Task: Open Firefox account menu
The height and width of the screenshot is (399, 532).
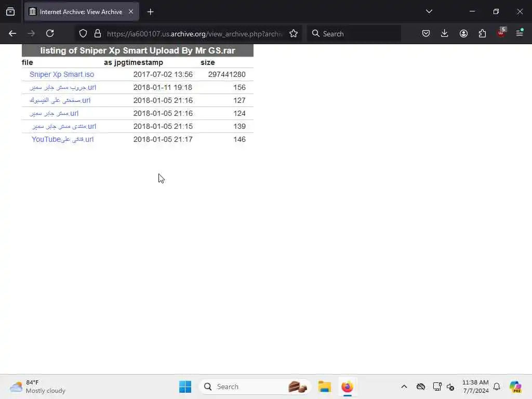Action: [x=463, y=33]
